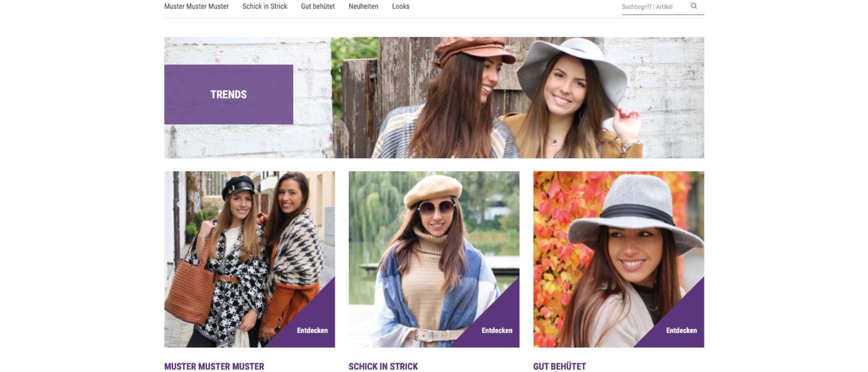Click the purple TRENDS banner box
868x372 pixels.
[229, 95]
